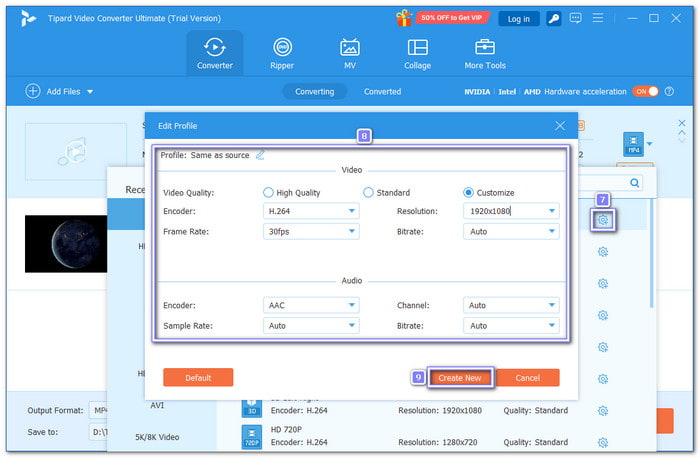Click the pencil icon to rename profile
The image size is (700, 458).
click(x=261, y=155)
